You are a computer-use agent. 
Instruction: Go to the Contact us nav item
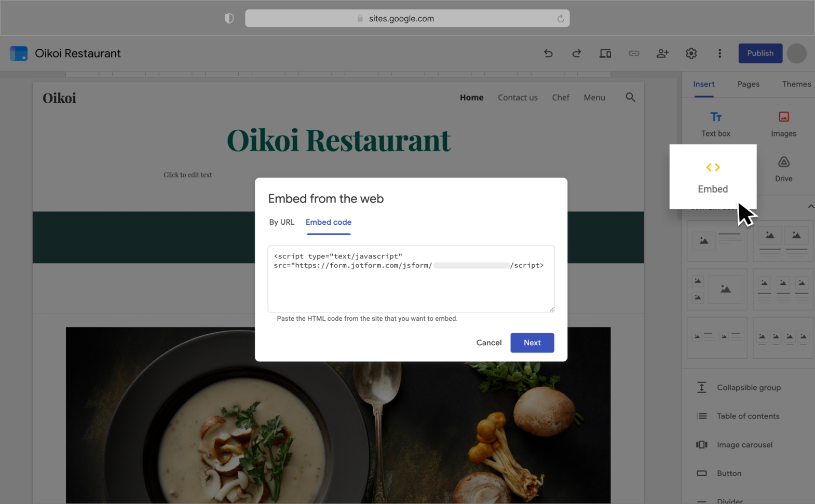click(x=518, y=98)
